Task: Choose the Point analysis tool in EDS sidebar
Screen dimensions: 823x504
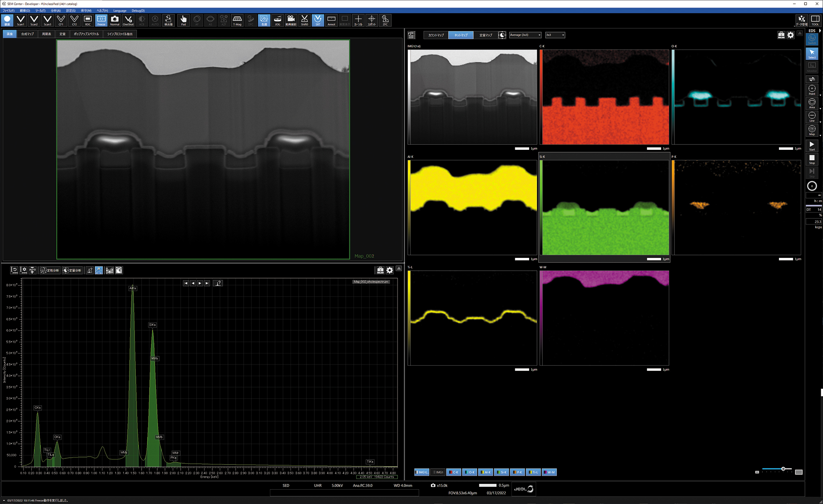Action: click(x=811, y=90)
